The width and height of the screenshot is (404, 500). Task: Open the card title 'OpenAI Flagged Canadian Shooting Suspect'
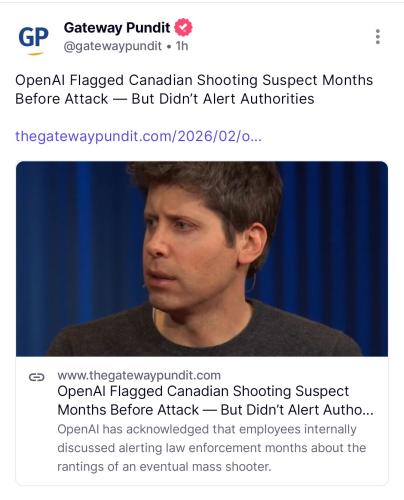pyautogui.click(x=203, y=391)
